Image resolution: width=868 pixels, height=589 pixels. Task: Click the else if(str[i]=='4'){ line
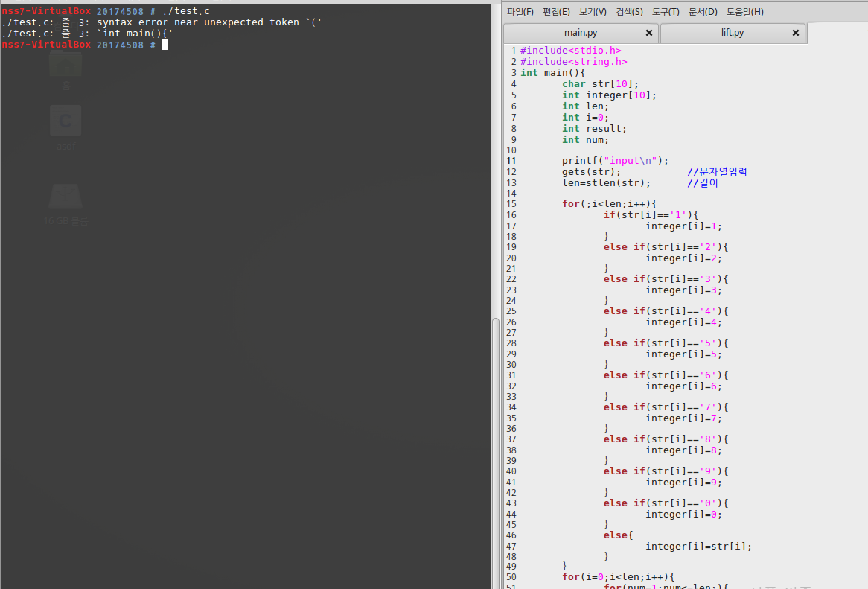666,311
